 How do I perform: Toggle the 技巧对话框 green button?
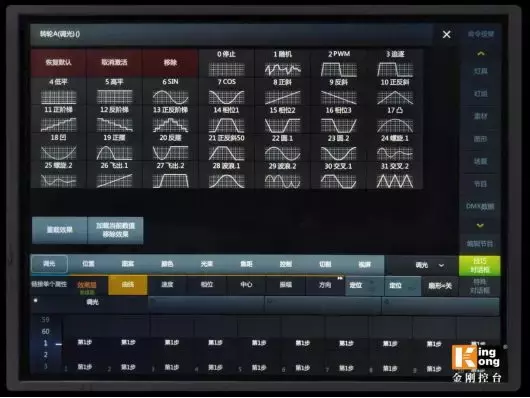point(480,265)
